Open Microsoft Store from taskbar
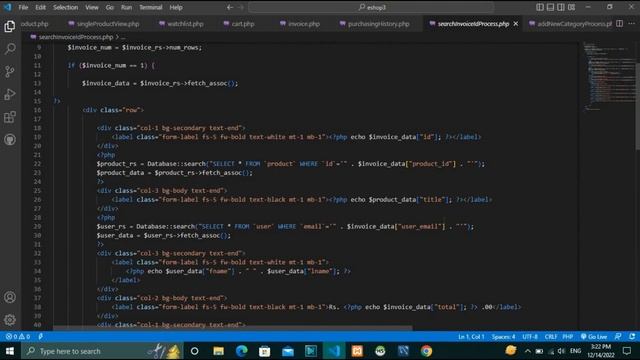 tap(264, 351)
